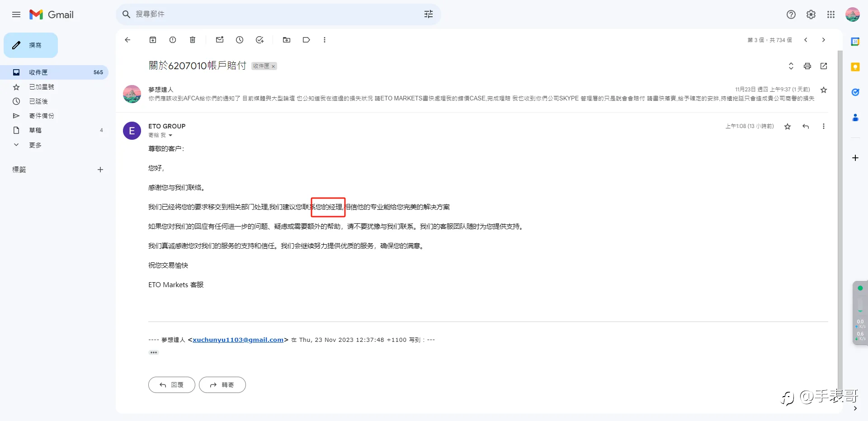868x421 pixels.
Task: Open Google Calendar side panel icon
Action: 855,42
